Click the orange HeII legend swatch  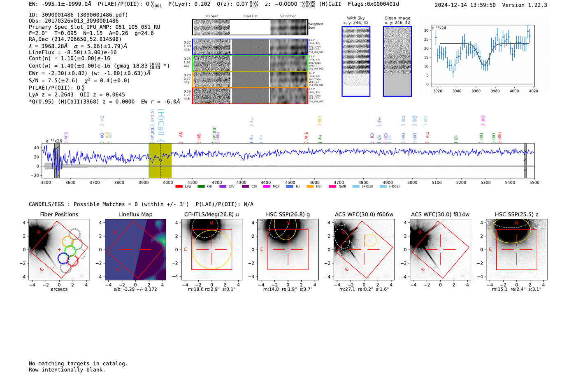pyautogui.click(x=310, y=186)
